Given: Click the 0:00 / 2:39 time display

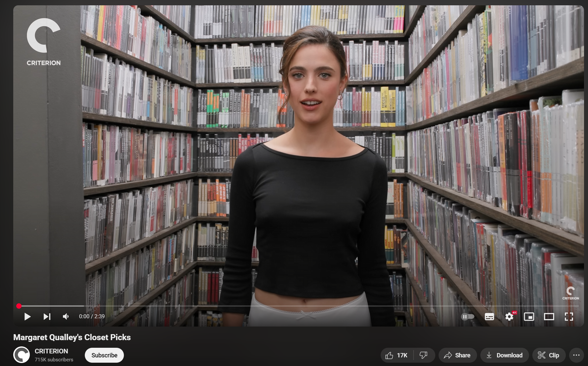Looking at the screenshot, I should point(92,317).
